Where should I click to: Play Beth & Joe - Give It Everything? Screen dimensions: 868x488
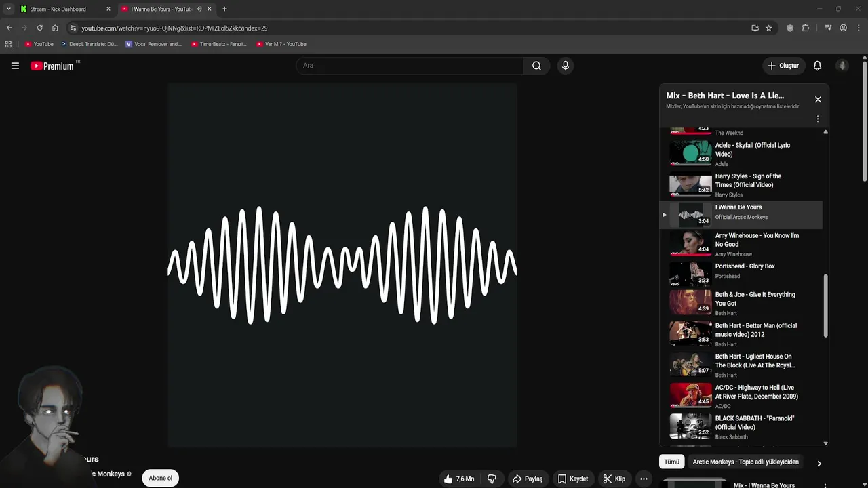741,304
